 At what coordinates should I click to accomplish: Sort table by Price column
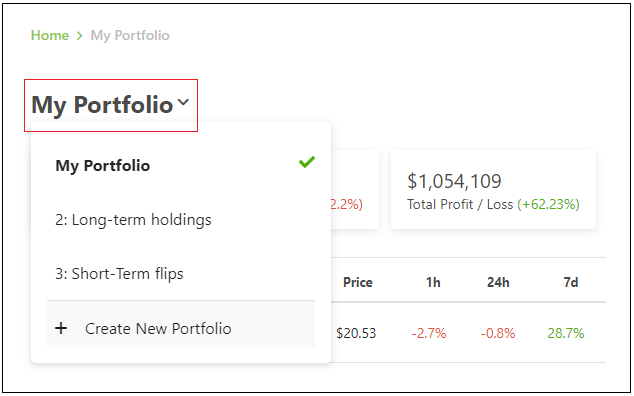(357, 282)
